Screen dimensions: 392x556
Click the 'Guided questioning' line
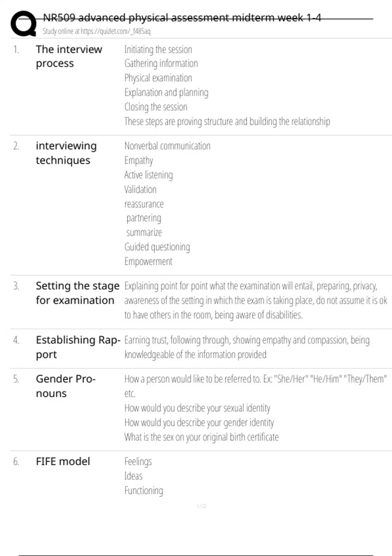tap(157, 247)
